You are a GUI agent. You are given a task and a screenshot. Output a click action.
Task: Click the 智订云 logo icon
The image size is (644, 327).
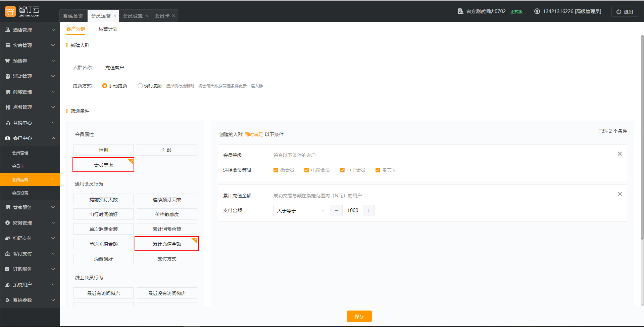[x=10, y=11]
